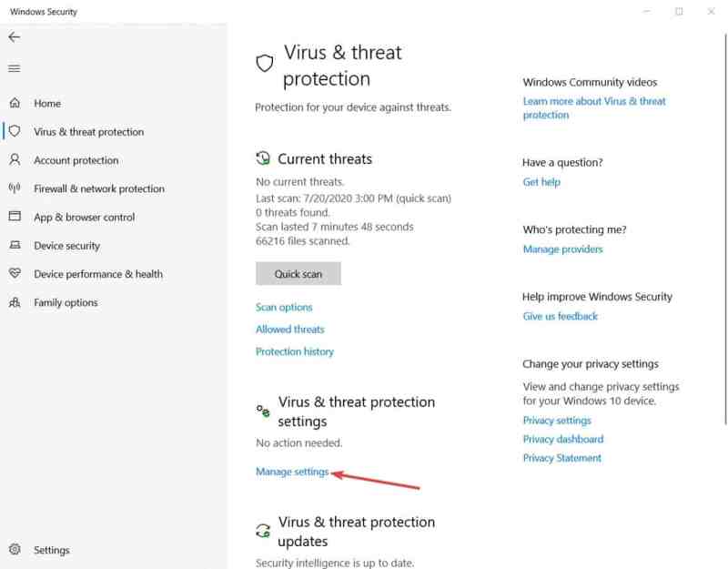Image resolution: width=728 pixels, height=569 pixels.
Task: Click the Account protection person icon
Action: (15, 160)
